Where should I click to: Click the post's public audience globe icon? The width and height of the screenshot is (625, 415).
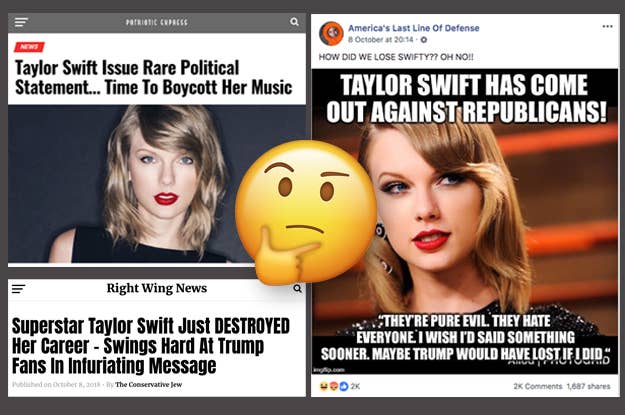coord(424,39)
